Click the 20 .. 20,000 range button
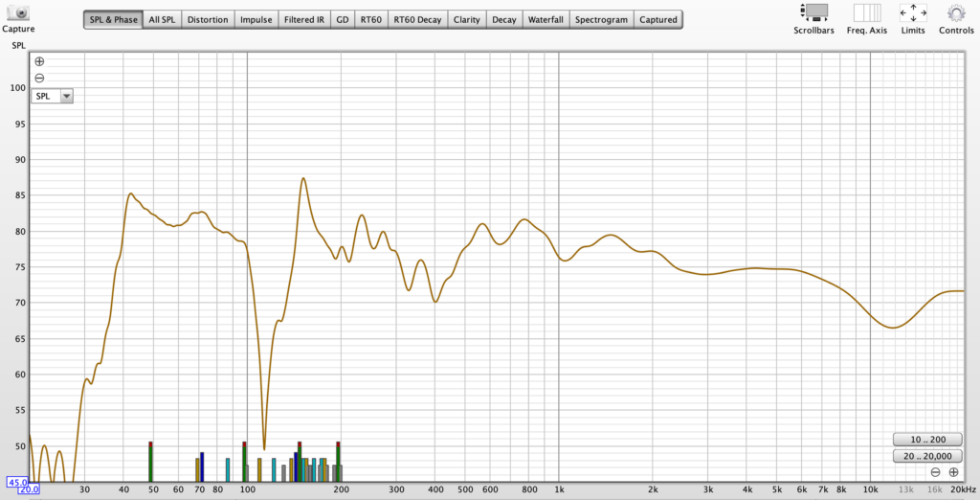Image resolution: width=980 pixels, height=500 pixels. 927,456
